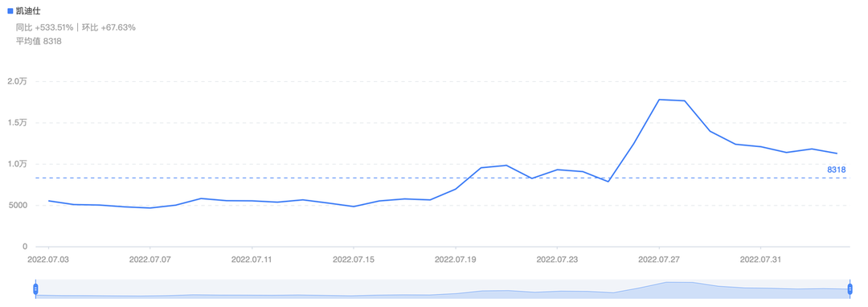Click the 2022.07.11 date tick label
868x307 pixels.
(252, 258)
